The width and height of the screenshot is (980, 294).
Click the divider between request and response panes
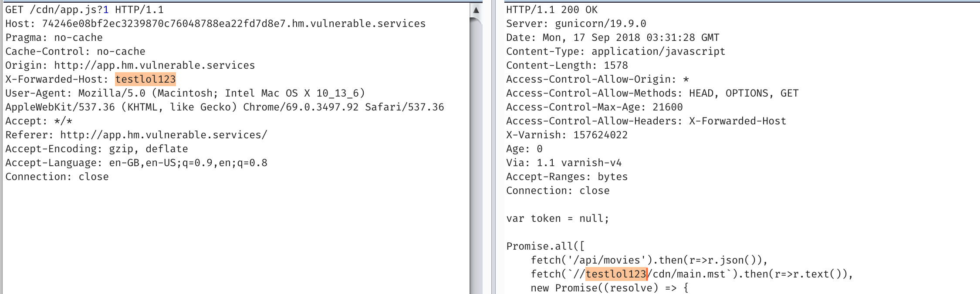tap(493, 148)
